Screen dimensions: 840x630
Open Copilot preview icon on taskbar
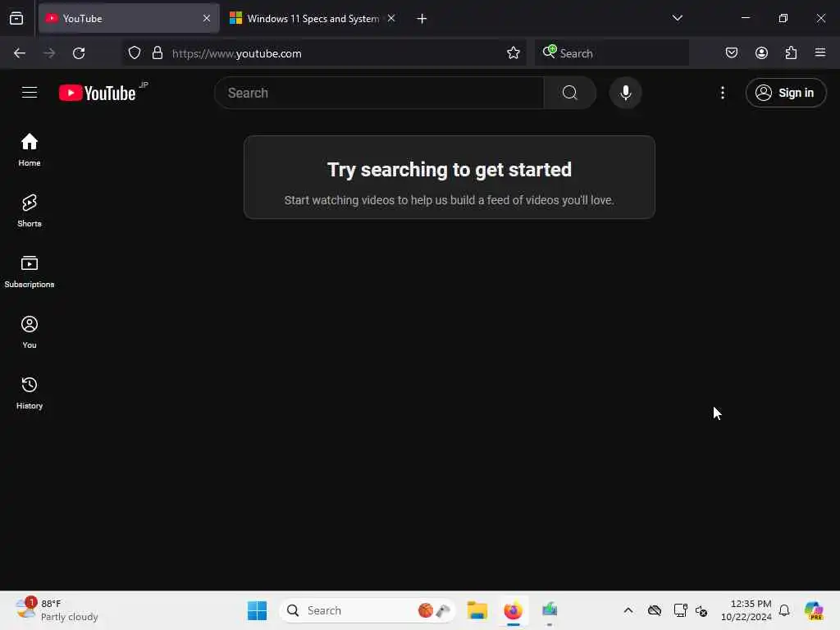(x=814, y=610)
